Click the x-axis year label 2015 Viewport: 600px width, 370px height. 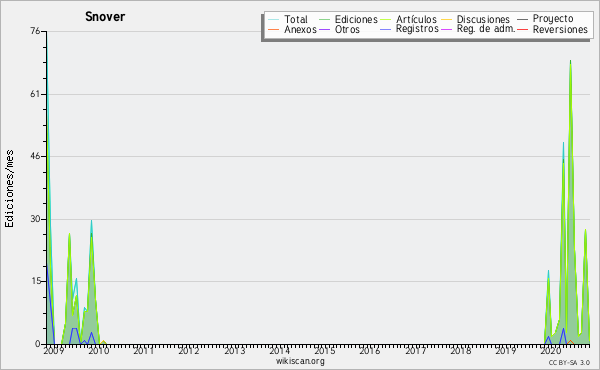tap(325, 350)
